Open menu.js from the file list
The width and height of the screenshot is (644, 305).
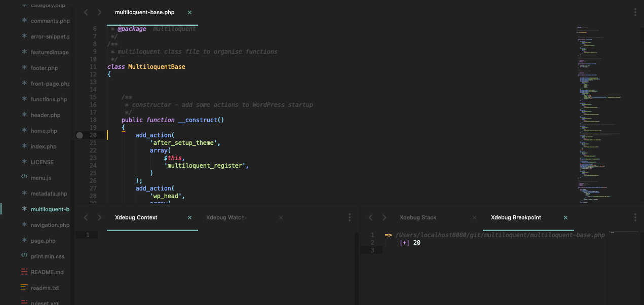41,178
